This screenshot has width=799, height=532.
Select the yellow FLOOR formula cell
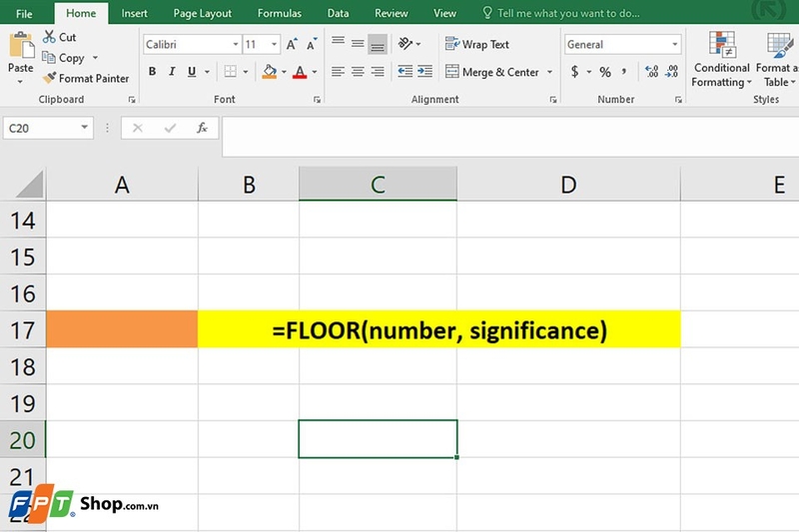click(x=439, y=330)
